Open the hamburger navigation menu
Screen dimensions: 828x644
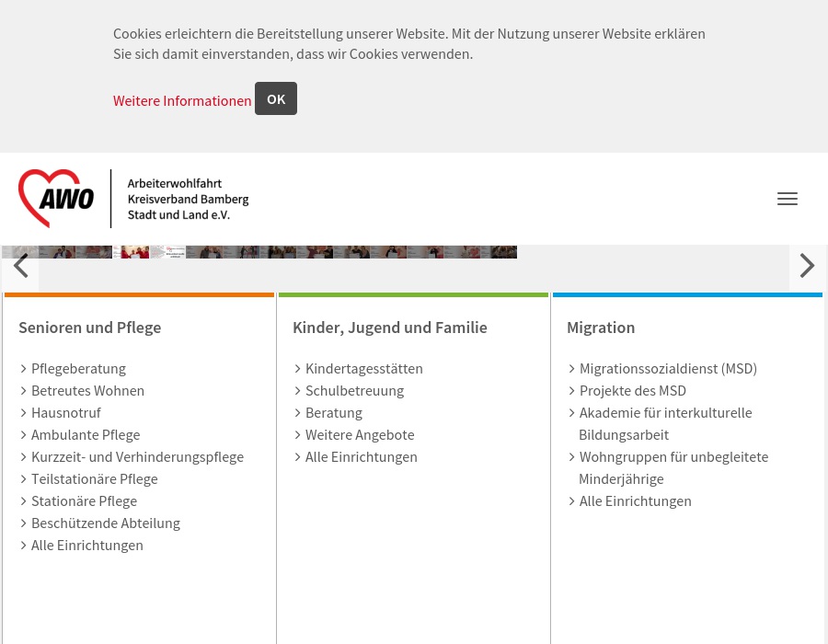(x=787, y=199)
